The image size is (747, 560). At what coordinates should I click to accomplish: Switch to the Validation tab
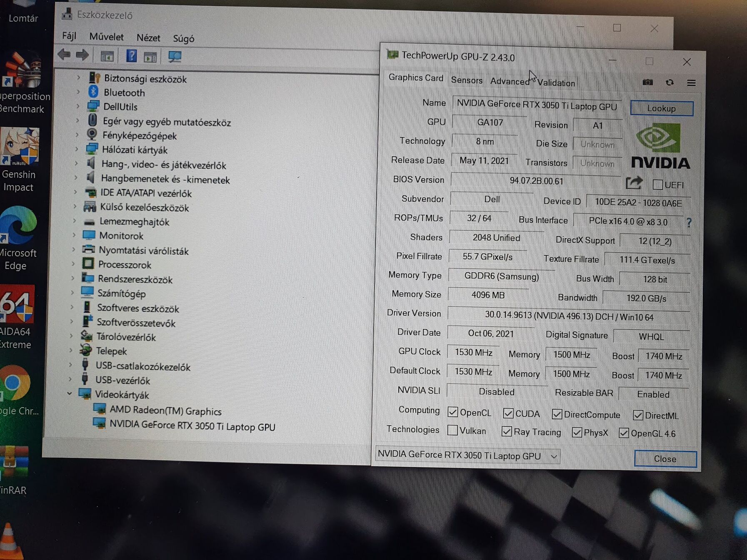click(x=556, y=82)
